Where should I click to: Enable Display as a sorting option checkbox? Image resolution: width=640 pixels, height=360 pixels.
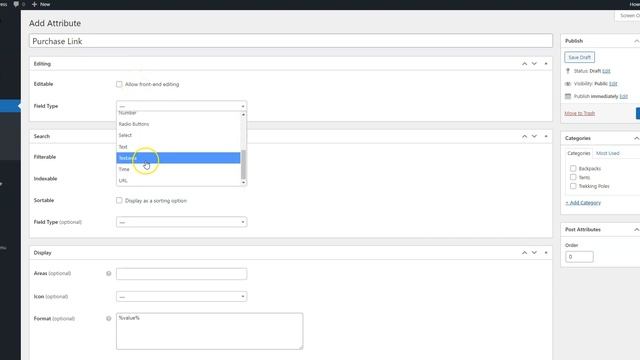[x=119, y=200]
